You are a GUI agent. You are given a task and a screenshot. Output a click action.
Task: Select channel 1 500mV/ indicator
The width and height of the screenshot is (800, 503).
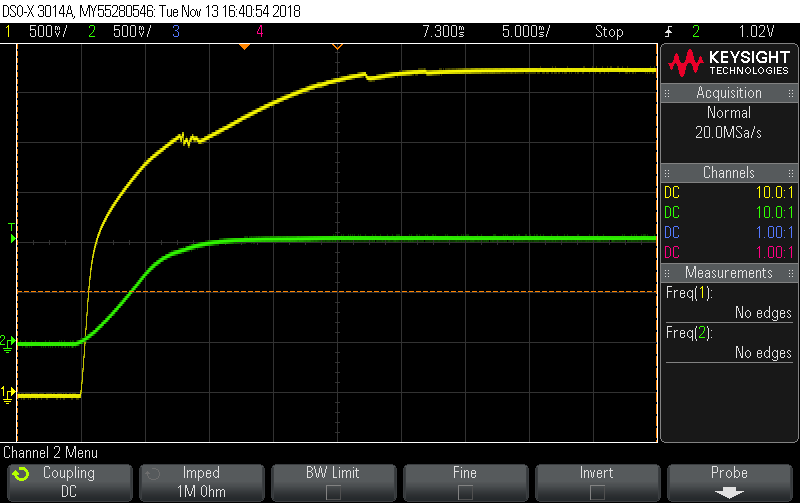36,32
